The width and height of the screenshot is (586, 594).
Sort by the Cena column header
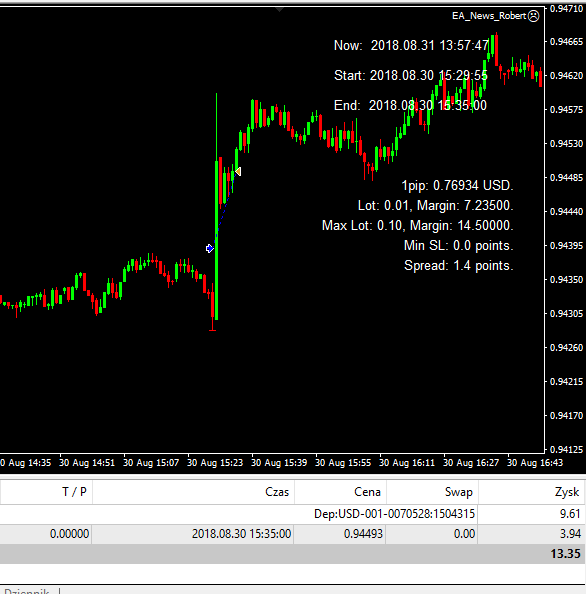pos(367,492)
